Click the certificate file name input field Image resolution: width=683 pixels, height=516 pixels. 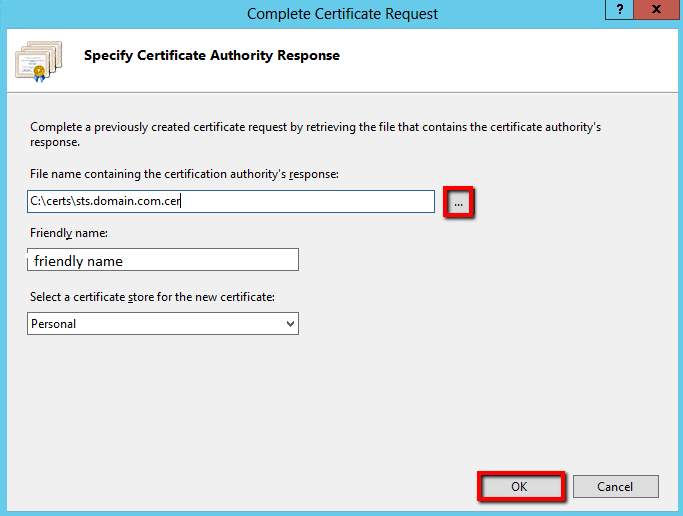231,201
